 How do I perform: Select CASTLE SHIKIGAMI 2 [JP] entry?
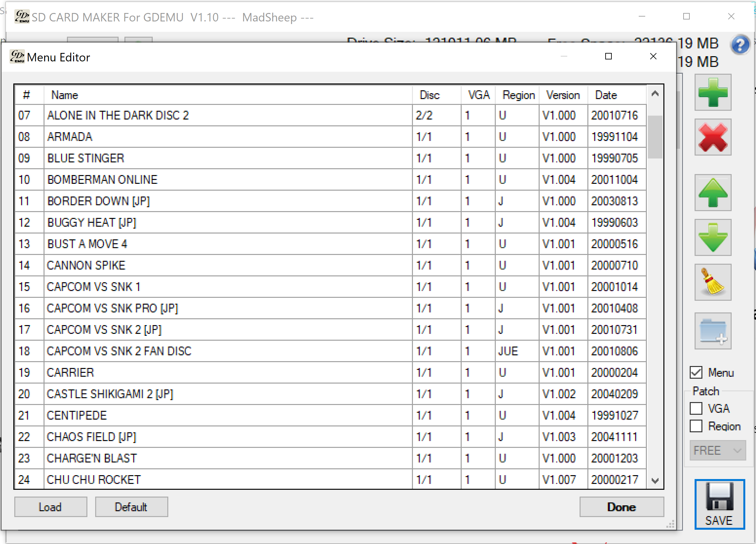(330, 394)
